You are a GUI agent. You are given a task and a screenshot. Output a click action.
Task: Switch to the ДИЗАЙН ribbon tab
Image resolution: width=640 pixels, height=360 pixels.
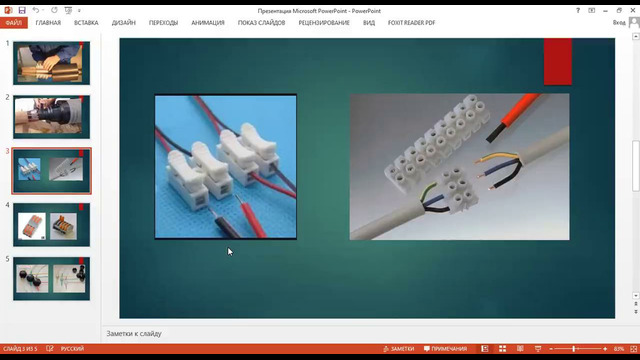(124, 23)
